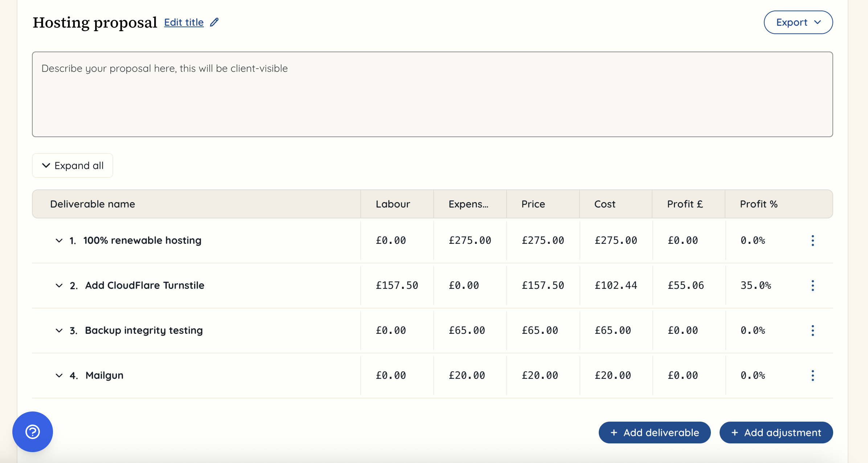Open the Export dropdown

(798, 22)
